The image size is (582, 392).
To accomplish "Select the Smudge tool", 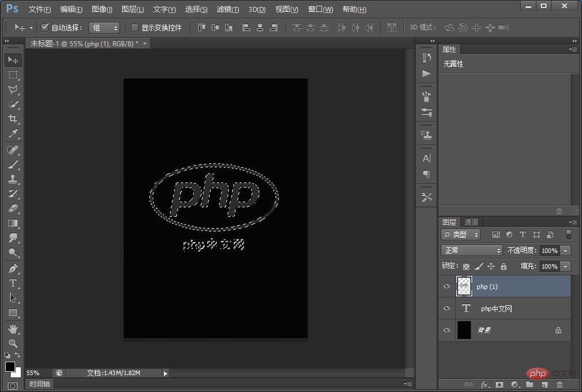I will [13, 238].
